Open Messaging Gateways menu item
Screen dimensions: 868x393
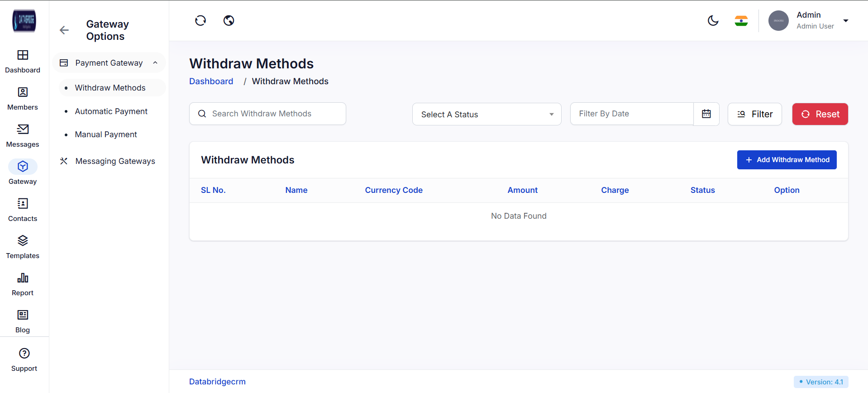115,161
